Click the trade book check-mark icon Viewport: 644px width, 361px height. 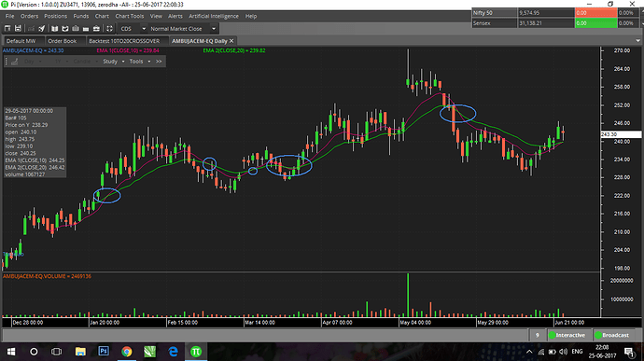(x=65, y=29)
